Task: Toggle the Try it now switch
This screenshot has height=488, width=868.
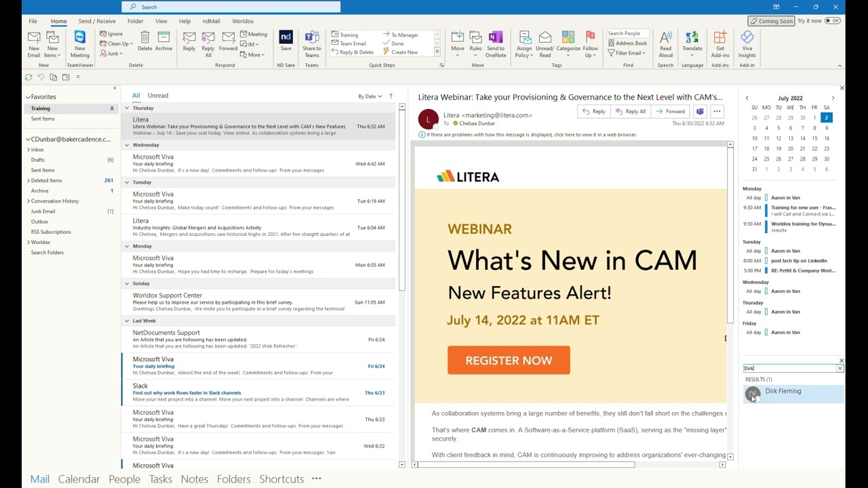Action: [833, 21]
